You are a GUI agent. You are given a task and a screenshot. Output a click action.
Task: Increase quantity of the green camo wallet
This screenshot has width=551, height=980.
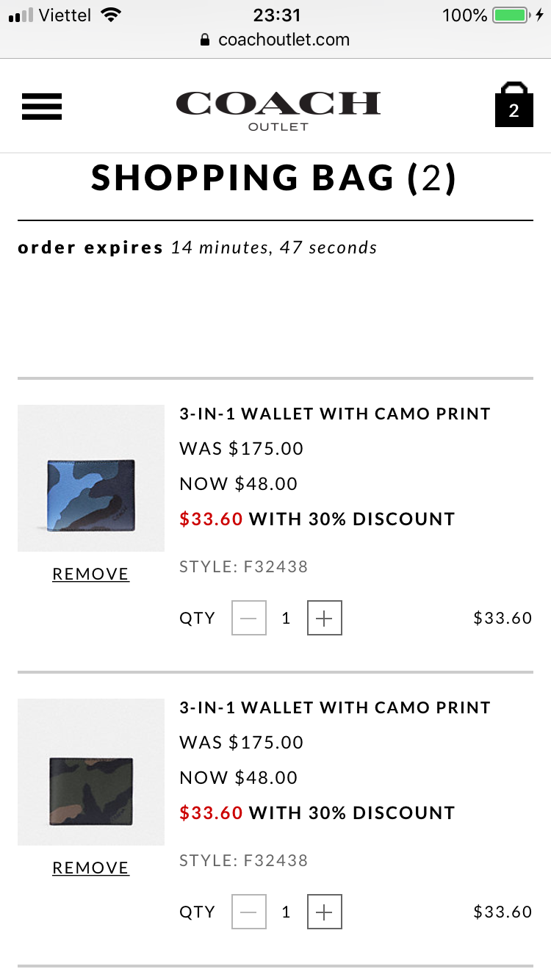tap(324, 912)
